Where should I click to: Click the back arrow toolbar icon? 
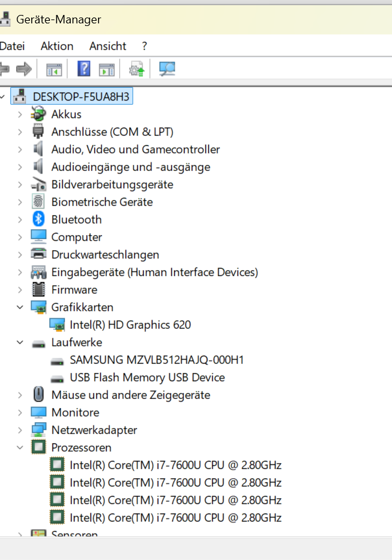click(x=5, y=69)
